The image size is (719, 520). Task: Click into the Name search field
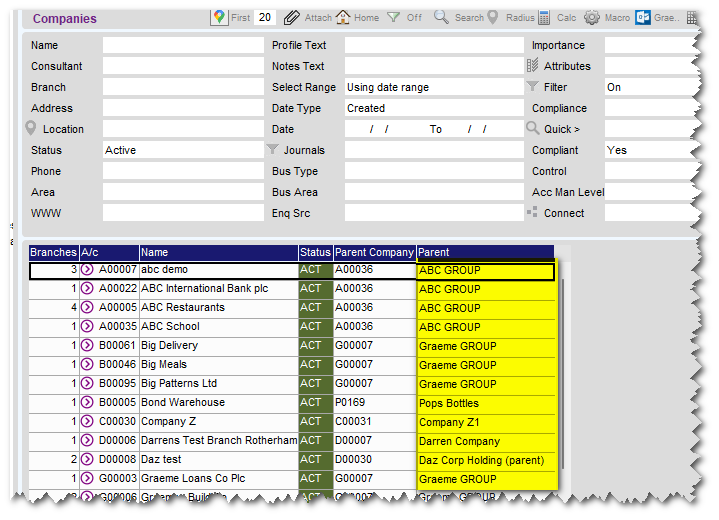click(x=183, y=45)
